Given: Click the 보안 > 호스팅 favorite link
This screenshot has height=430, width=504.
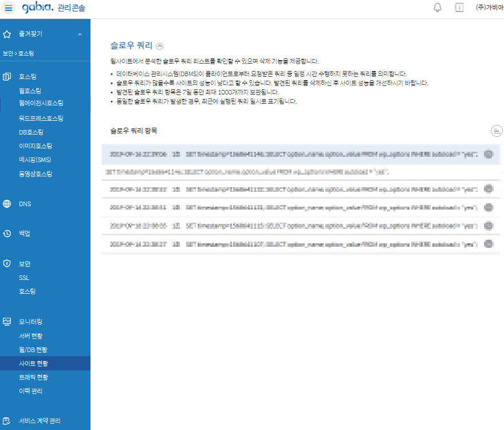Looking at the screenshot, I should [18, 53].
